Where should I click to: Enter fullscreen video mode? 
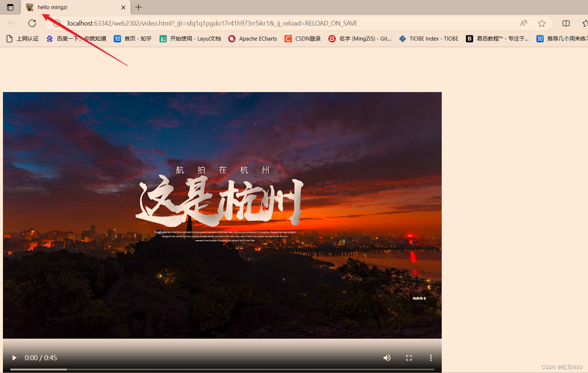(x=409, y=358)
